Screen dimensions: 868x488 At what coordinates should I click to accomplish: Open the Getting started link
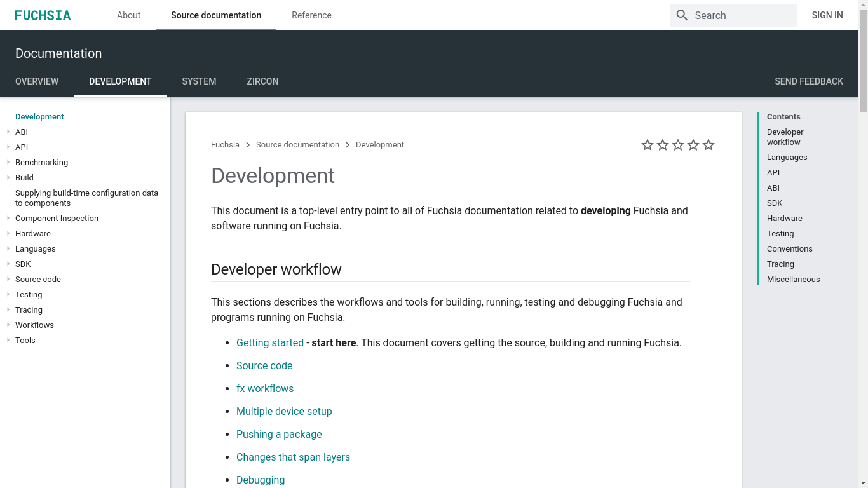pos(270,343)
